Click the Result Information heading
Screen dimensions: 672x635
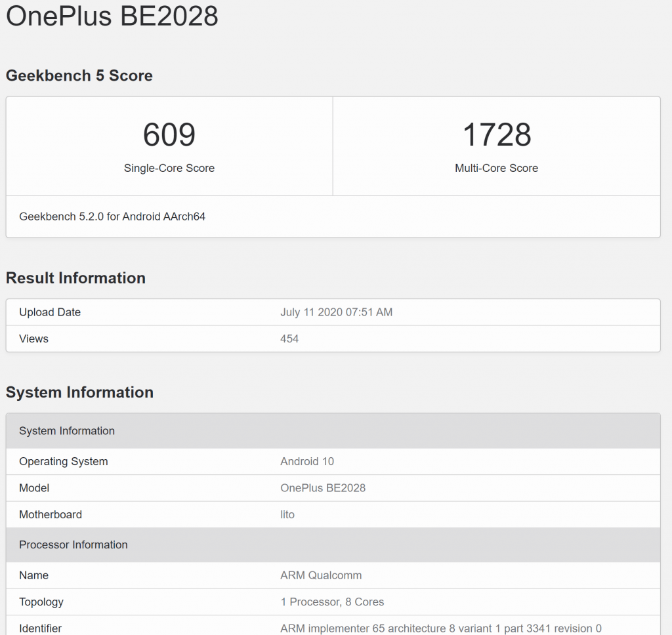[76, 278]
